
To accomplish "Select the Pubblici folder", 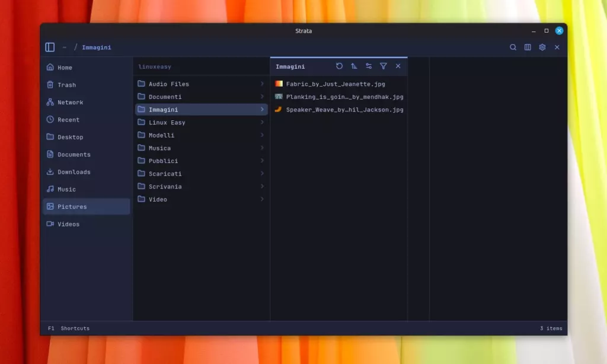I will [202, 161].
